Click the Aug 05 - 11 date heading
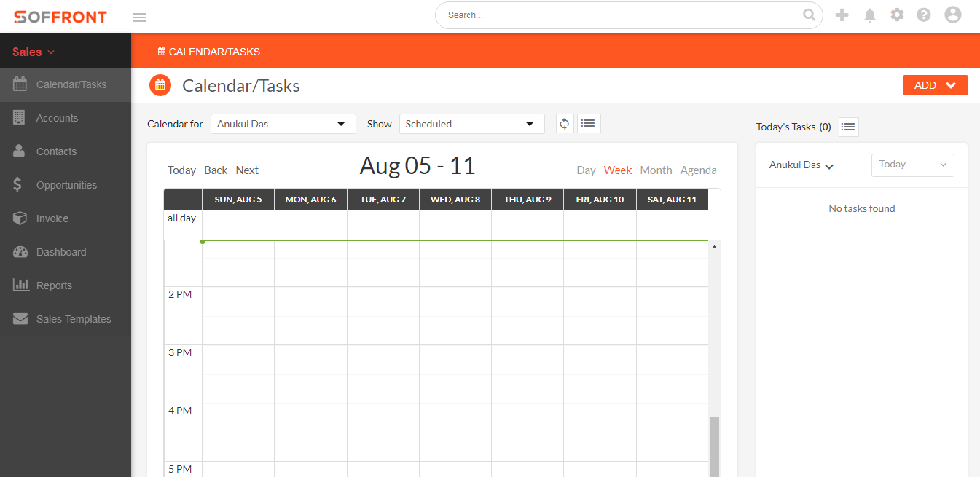980x477 pixels. coord(418,166)
